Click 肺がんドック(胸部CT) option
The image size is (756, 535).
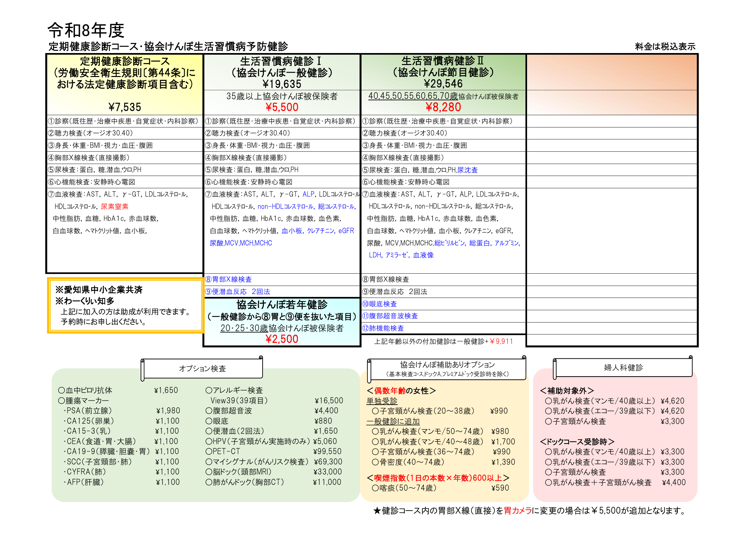(x=273, y=482)
